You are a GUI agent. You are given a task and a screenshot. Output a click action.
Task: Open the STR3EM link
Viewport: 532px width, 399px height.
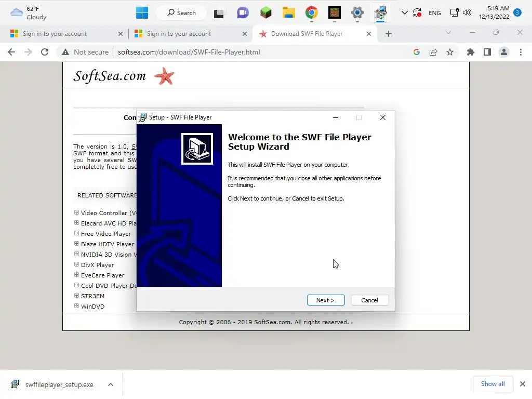[x=92, y=296]
